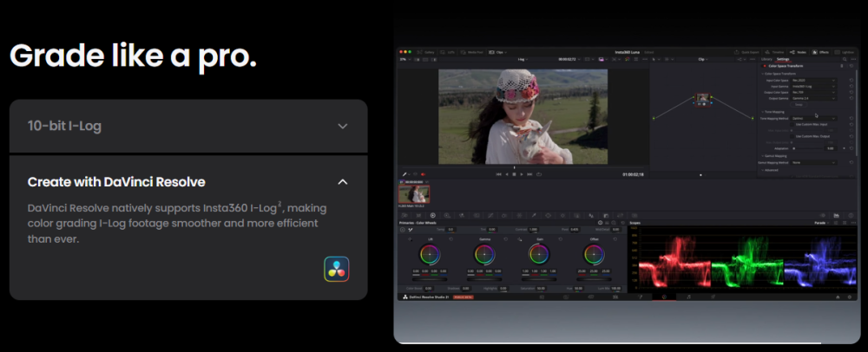Switch to the Library tab
868x352 pixels.
tap(766, 59)
